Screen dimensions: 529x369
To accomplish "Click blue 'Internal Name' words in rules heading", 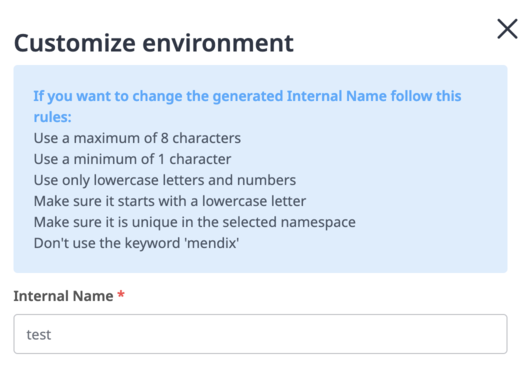I will point(336,96).
